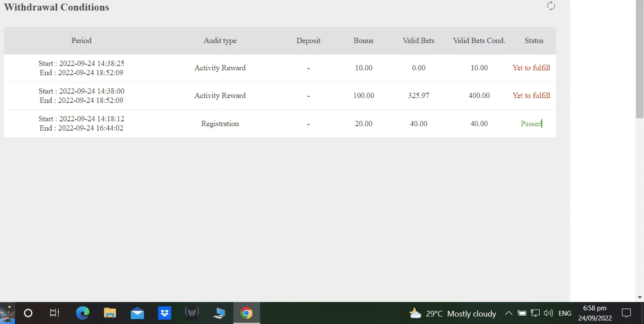This screenshot has height=324, width=644.
Task: Open File Explorer from the taskbar
Action: click(110, 313)
